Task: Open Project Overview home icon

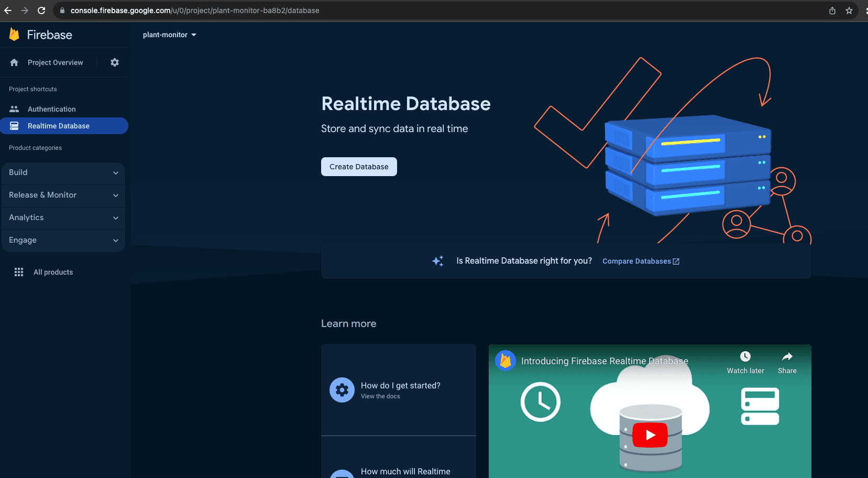Action: tap(14, 62)
